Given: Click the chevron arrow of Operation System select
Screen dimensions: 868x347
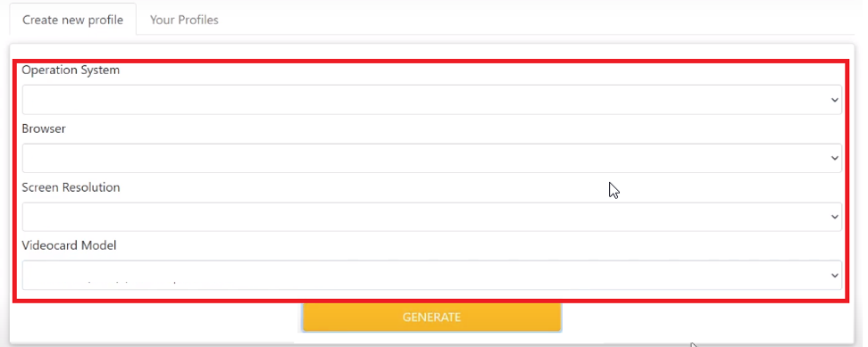Looking at the screenshot, I should pyautogui.click(x=835, y=100).
